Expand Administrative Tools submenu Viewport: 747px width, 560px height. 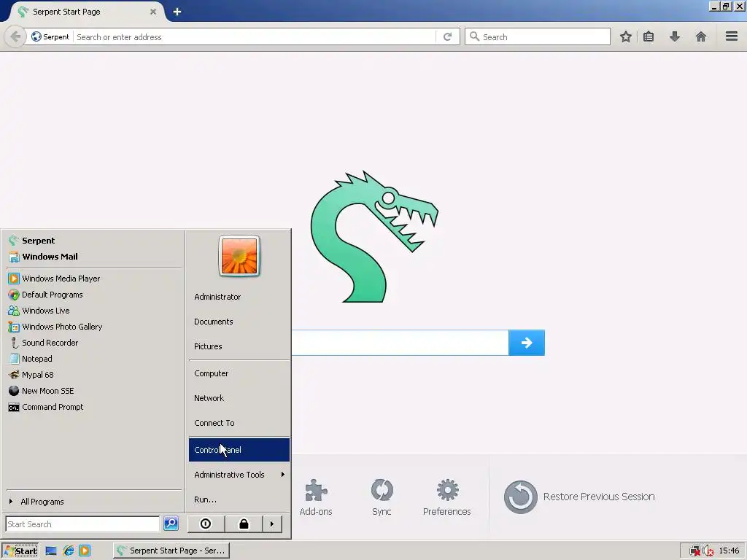click(x=239, y=475)
